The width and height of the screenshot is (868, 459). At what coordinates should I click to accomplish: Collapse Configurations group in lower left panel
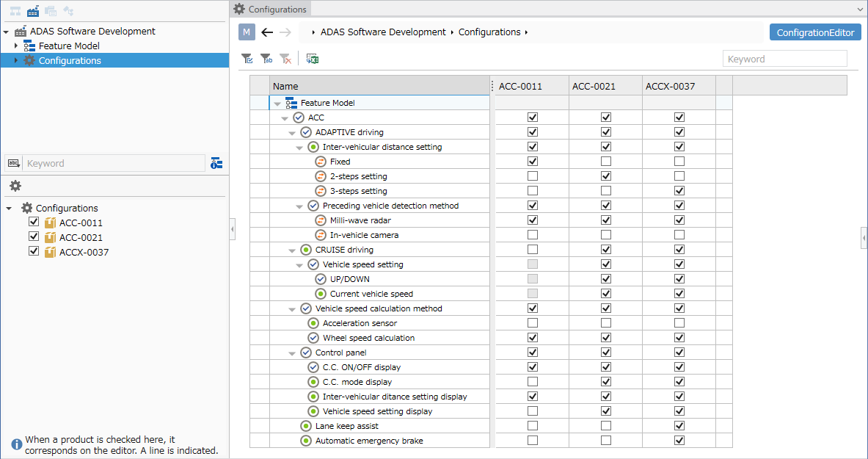point(9,209)
